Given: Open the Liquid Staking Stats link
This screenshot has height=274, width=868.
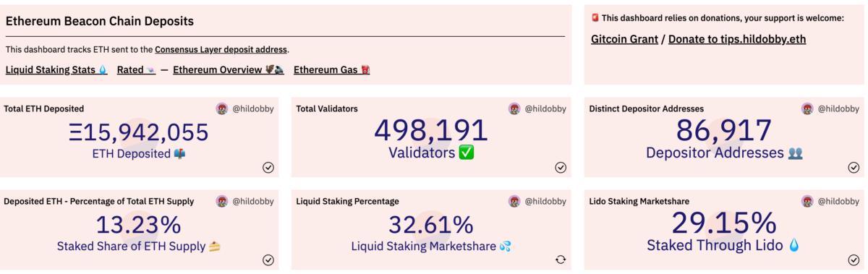Looking at the screenshot, I should 56,70.
